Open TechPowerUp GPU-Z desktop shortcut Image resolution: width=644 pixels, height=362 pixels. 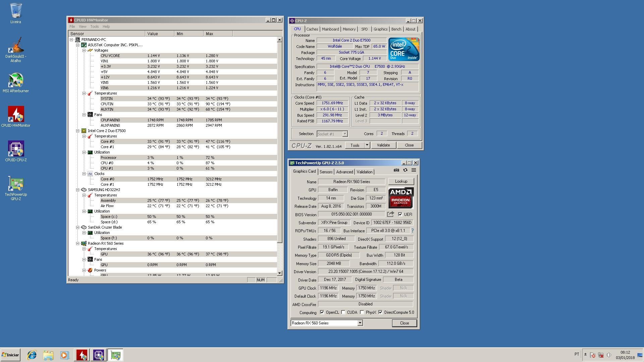(x=15, y=188)
